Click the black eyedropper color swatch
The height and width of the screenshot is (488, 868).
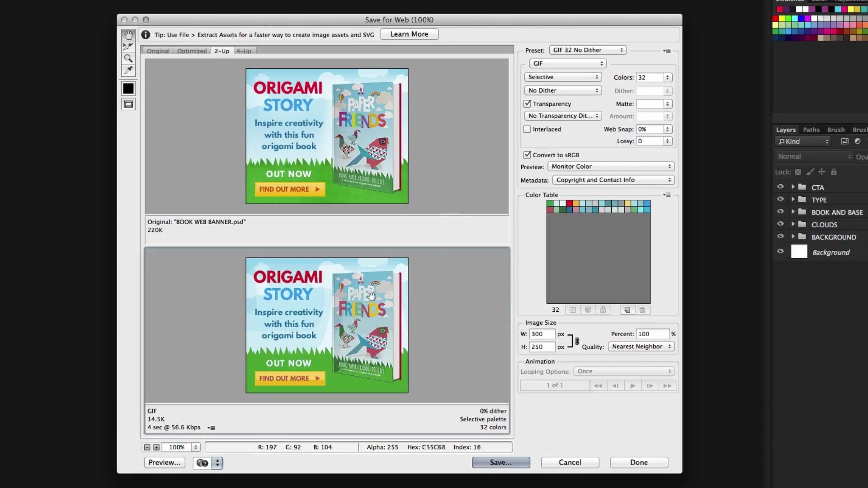(128, 89)
